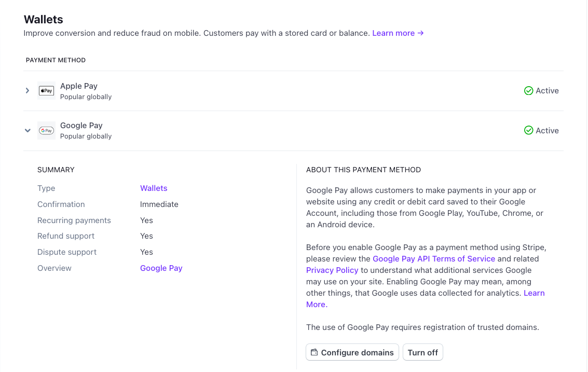Click the Apple Pay logo icon
This screenshot has height=372, width=588.
(46, 91)
